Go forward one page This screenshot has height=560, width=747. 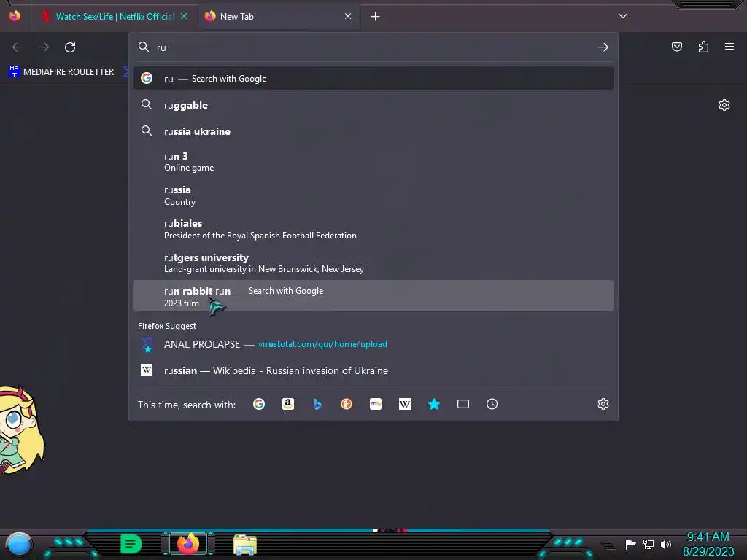pyautogui.click(x=44, y=47)
